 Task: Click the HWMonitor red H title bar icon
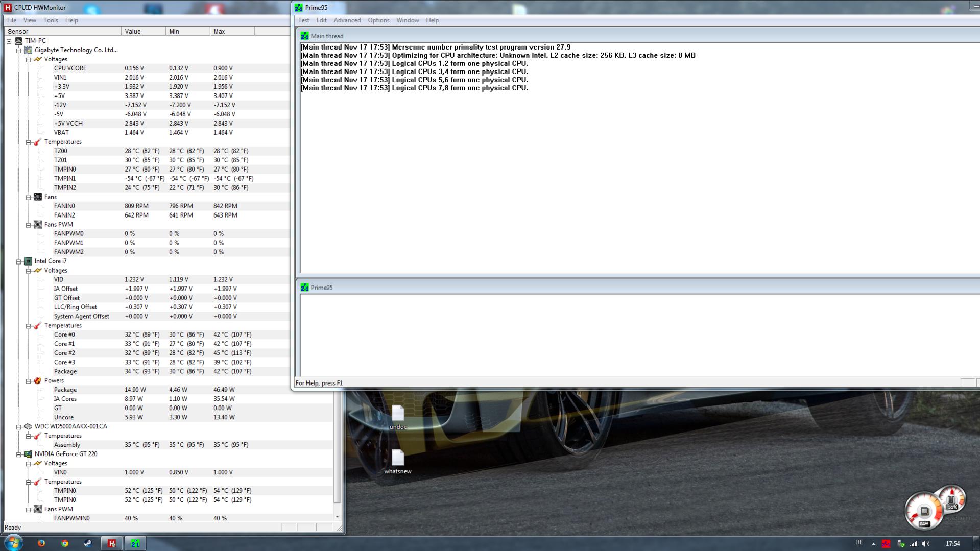7,8
